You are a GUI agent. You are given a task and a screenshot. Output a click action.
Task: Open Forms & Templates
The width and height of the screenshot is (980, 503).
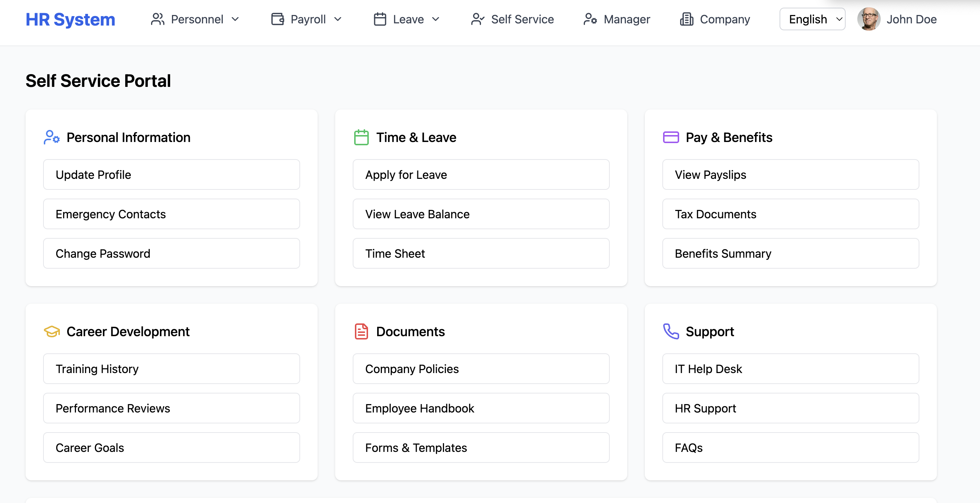tap(481, 448)
